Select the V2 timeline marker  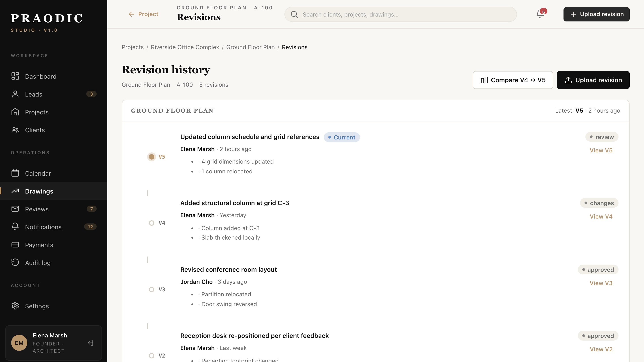(x=152, y=356)
